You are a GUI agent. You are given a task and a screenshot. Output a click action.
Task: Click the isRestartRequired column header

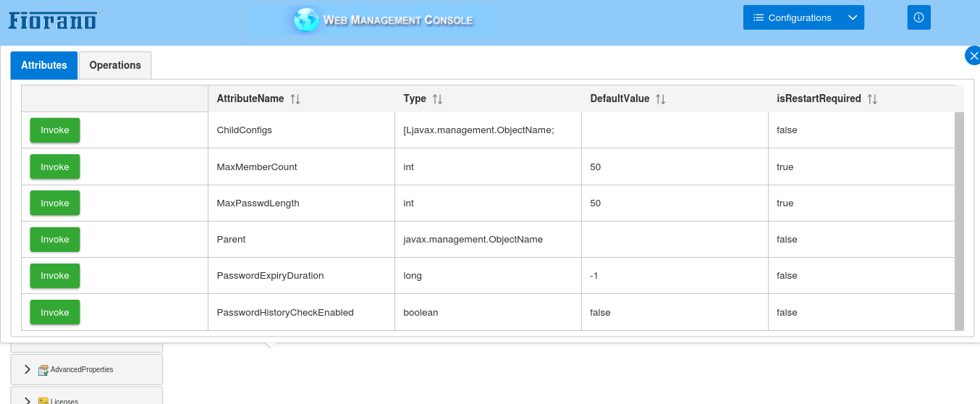[x=861, y=98]
